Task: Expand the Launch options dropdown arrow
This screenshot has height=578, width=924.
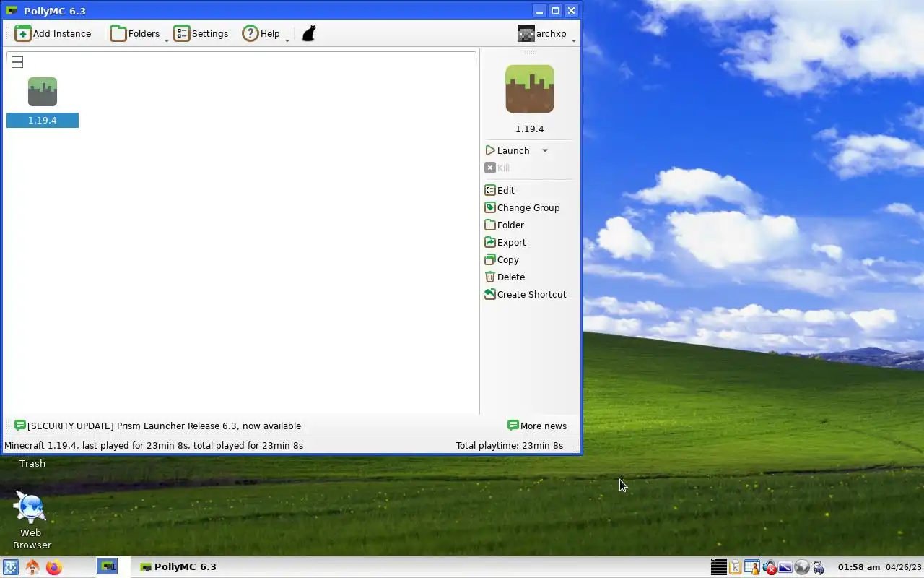Action: coord(545,150)
